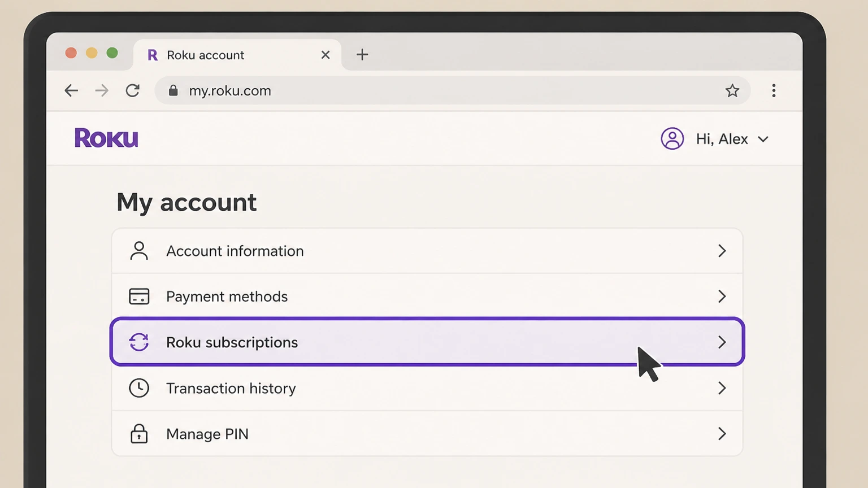Open the browser three-dot menu

pos(774,90)
